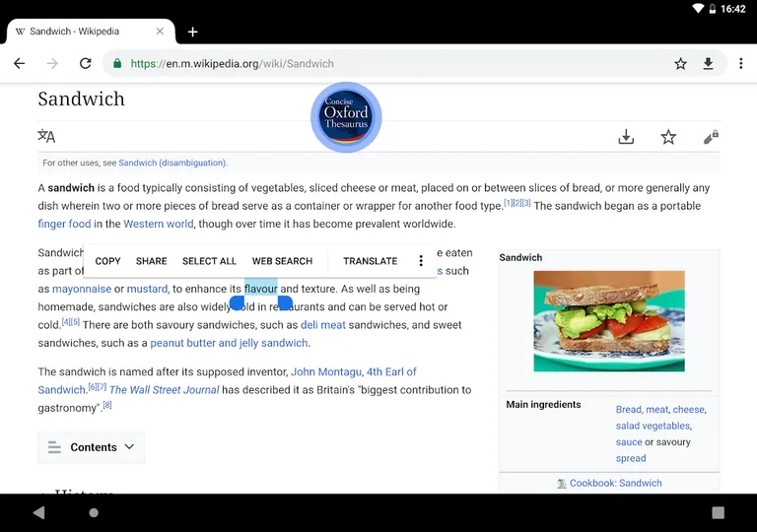Click the locked edit pencil icon

coord(711,137)
